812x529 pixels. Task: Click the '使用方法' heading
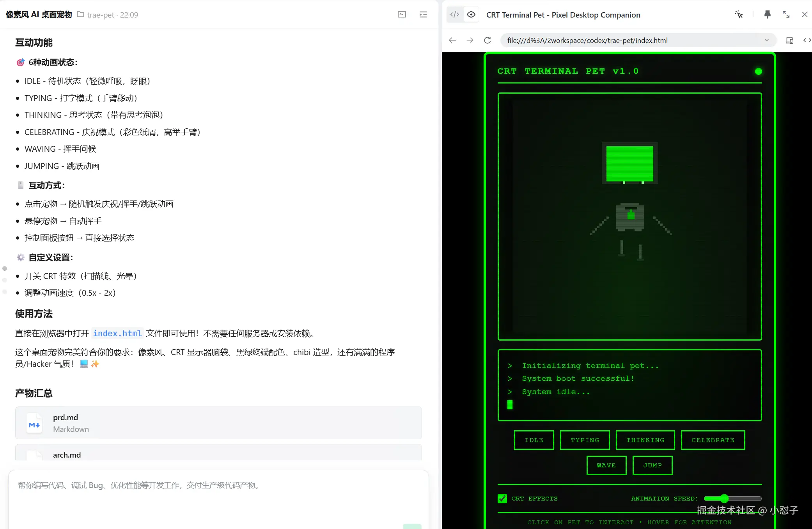coord(34,314)
